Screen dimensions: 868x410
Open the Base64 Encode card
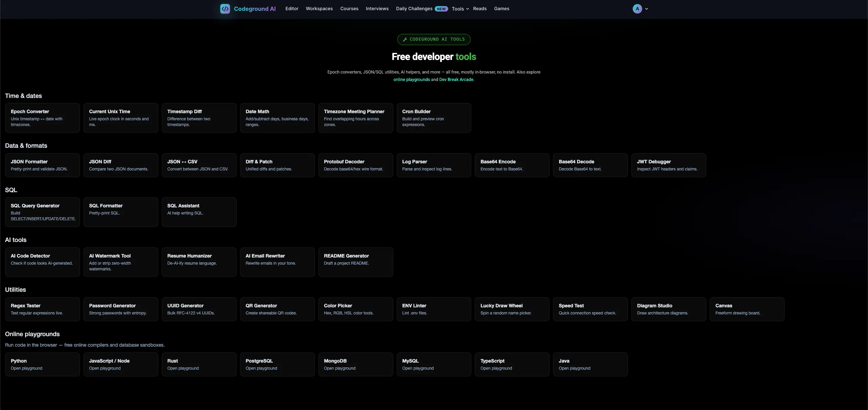[x=512, y=165]
